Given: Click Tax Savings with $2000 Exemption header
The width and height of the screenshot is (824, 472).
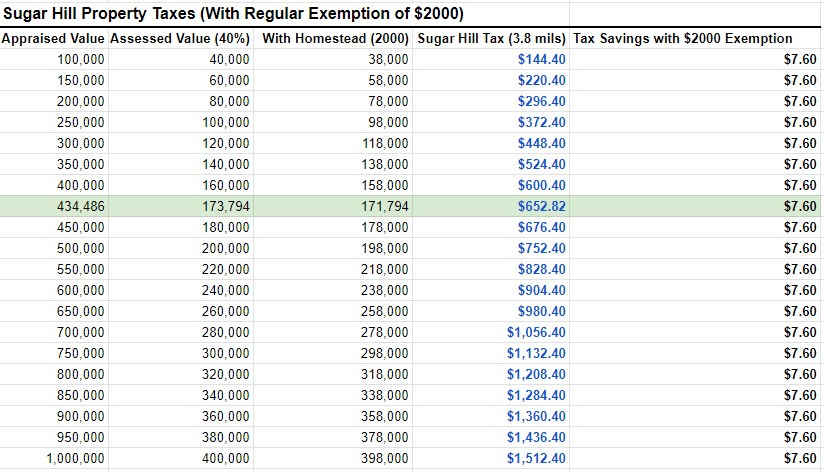Looking at the screenshot, I should [683, 38].
